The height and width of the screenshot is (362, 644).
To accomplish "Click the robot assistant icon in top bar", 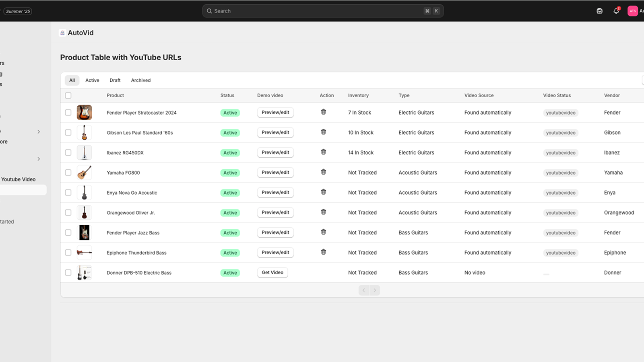I will point(599,11).
